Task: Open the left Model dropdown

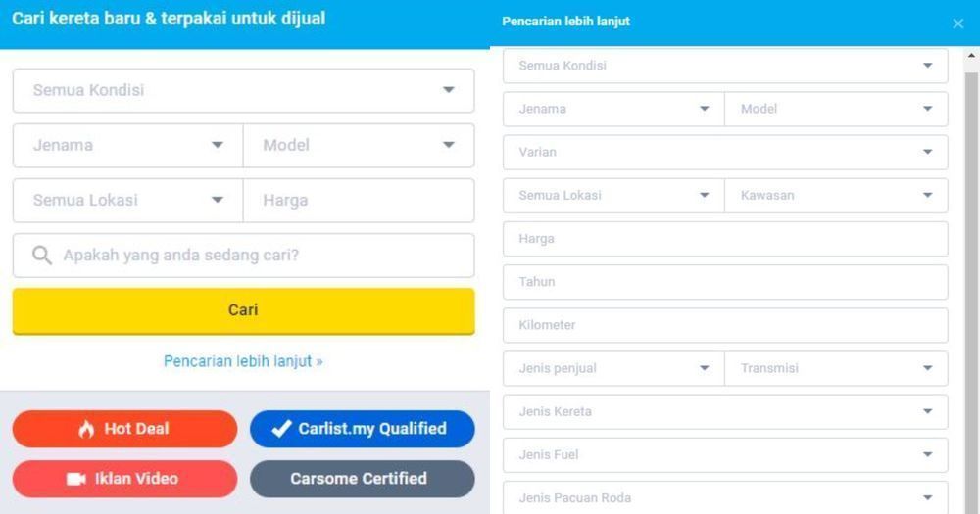Action: coord(359,145)
